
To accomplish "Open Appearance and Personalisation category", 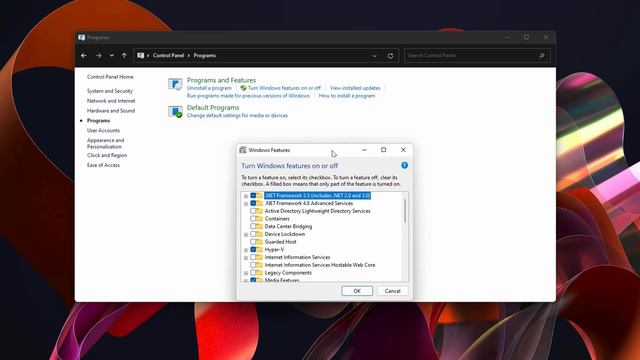I will [x=105, y=143].
